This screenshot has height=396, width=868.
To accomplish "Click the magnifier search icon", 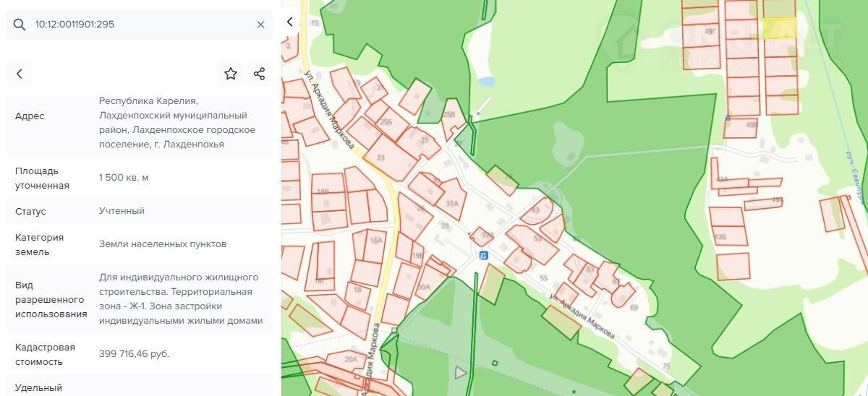I will [20, 25].
